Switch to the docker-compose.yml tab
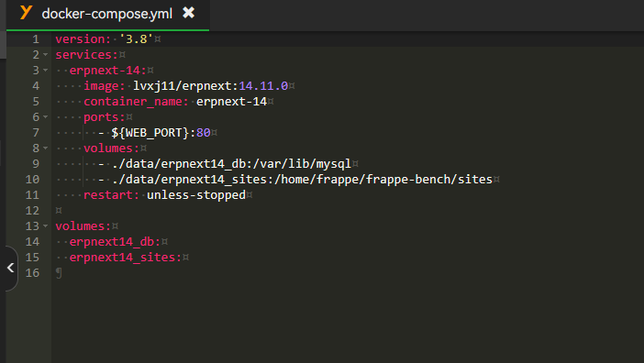The image size is (644, 363). click(107, 14)
